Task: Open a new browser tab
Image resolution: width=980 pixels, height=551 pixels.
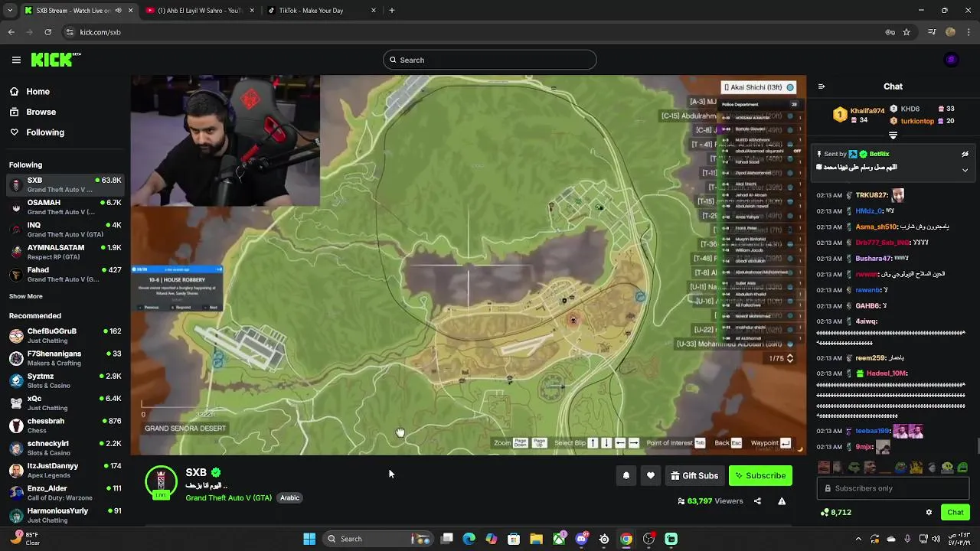Action: (392, 11)
